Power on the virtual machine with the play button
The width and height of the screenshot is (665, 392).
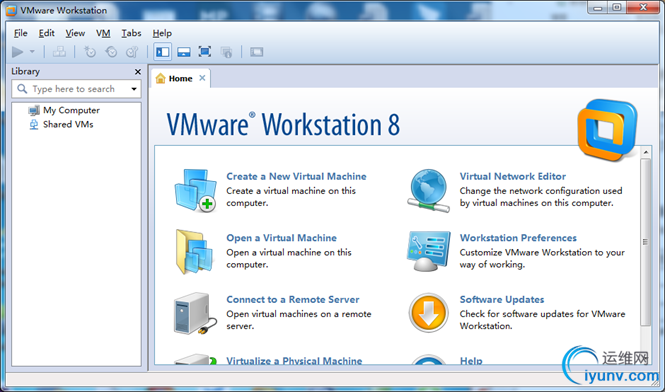17,52
